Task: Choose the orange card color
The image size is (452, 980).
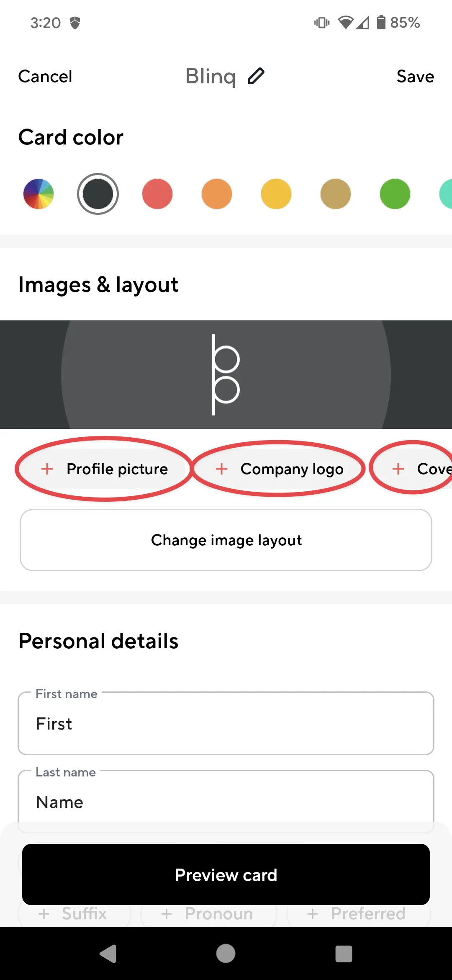Action: 217,194
